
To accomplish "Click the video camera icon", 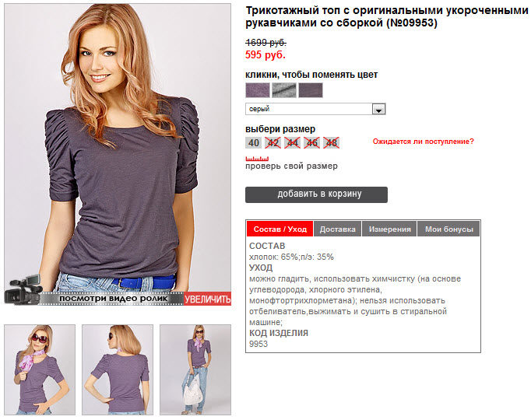I will point(23,290).
